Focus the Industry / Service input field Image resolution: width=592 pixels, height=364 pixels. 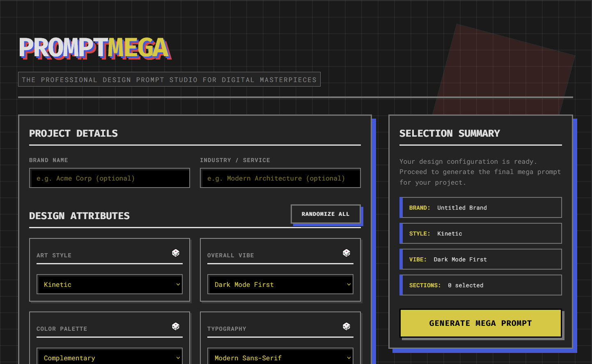pyautogui.click(x=280, y=178)
